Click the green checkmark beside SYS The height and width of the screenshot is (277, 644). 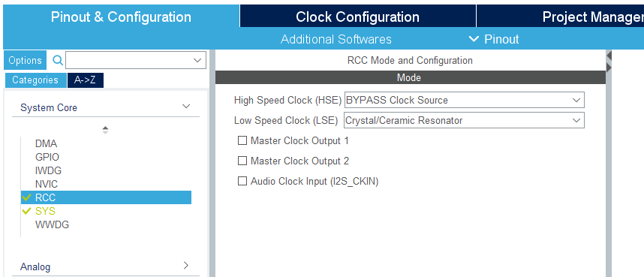pos(27,211)
